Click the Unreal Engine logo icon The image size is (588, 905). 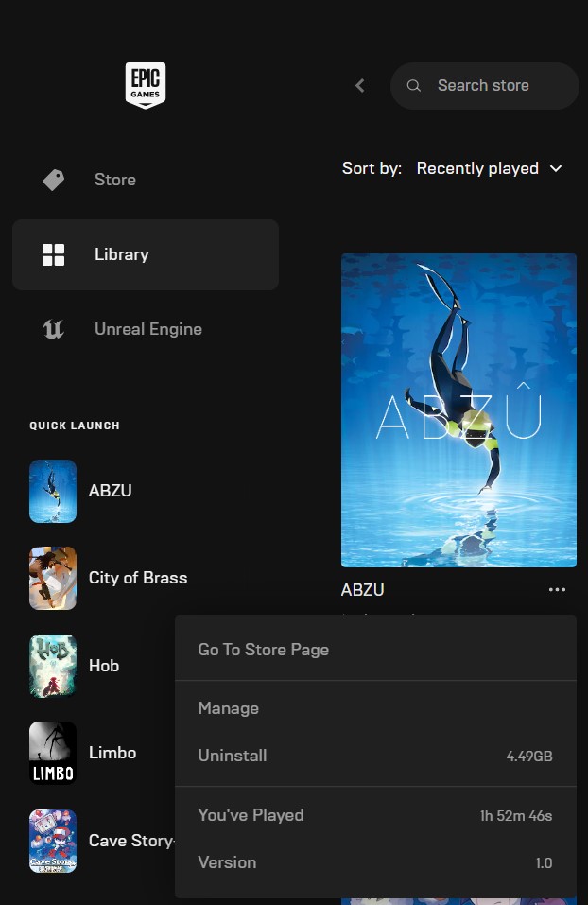[54, 329]
